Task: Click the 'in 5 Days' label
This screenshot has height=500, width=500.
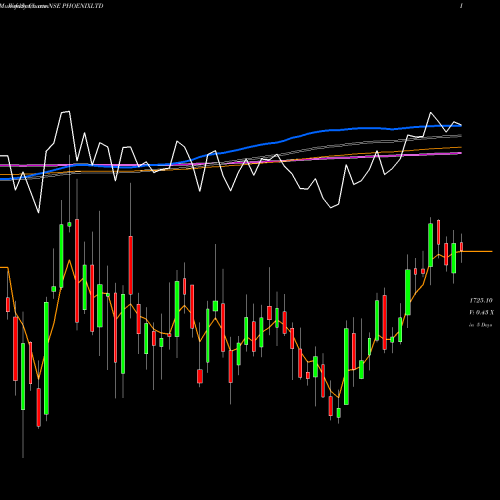Action: tap(481, 325)
